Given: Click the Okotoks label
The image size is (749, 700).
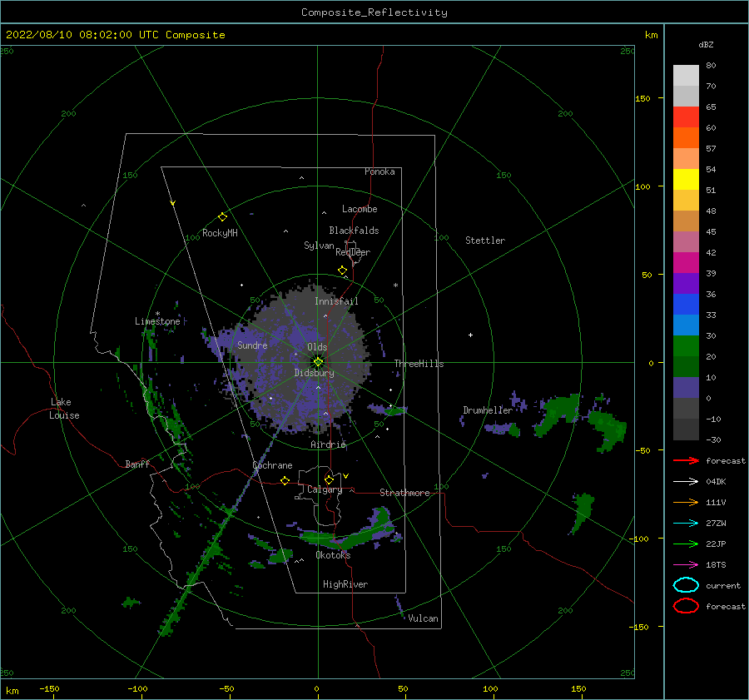Looking at the screenshot, I should tap(333, 555).
